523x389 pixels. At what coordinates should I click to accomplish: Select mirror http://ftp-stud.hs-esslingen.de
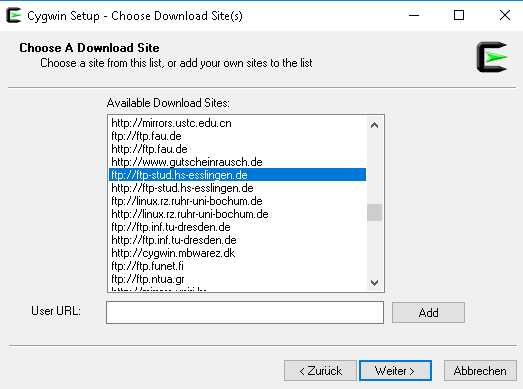pos(237,188)
